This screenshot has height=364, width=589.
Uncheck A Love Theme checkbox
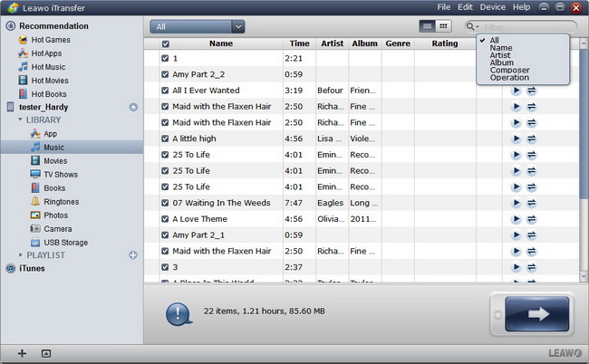(x=165, y=219)
